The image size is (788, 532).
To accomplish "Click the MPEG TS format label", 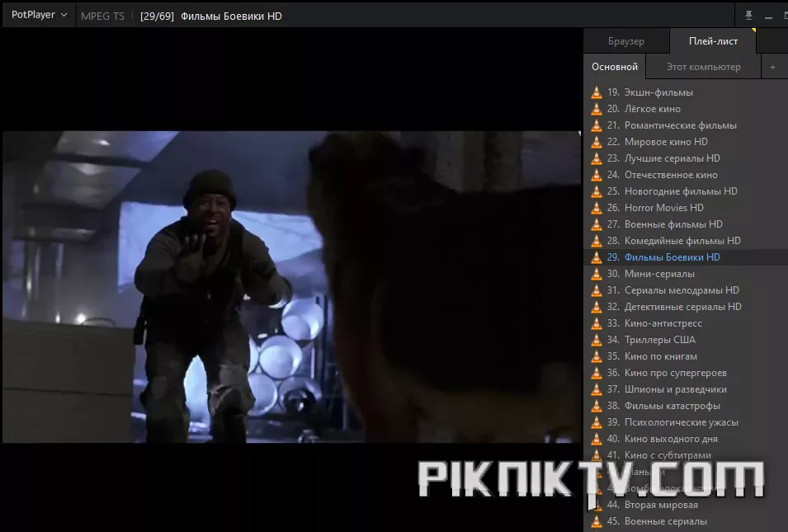I will [102, 16].
